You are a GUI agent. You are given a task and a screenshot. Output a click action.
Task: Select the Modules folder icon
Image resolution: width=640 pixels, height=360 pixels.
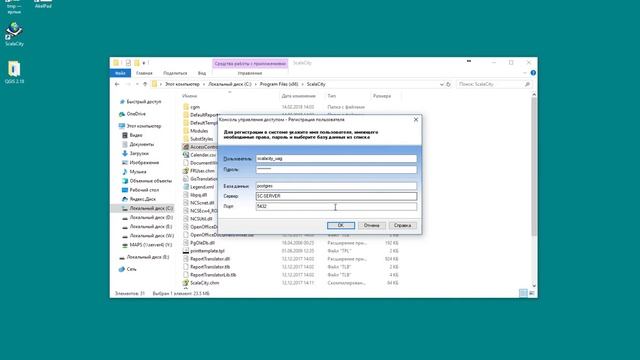[186, 131]
